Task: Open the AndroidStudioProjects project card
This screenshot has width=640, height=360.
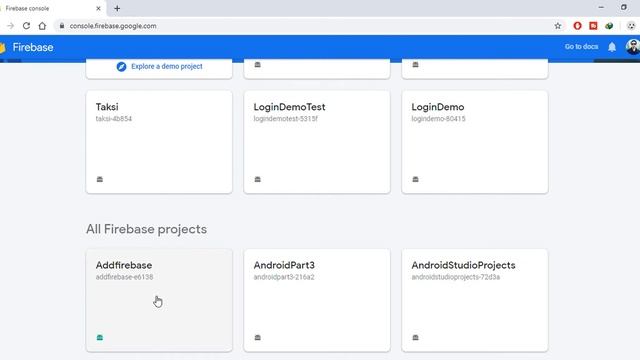Action: (x=475, y=300)
